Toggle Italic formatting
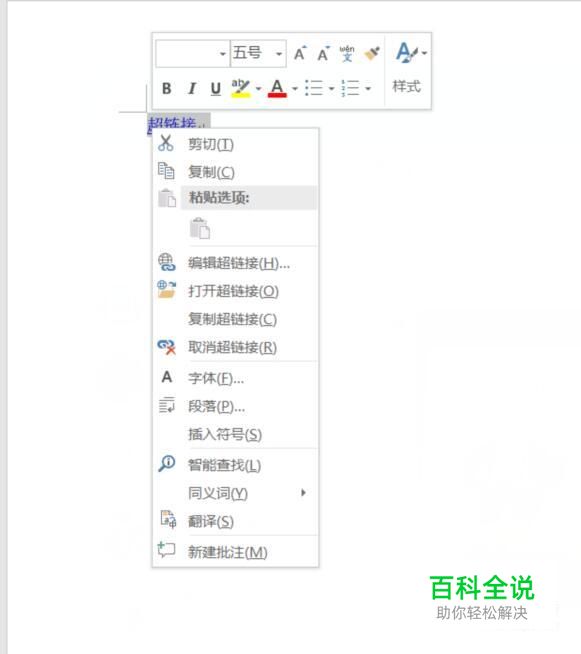 click(191, 88)
